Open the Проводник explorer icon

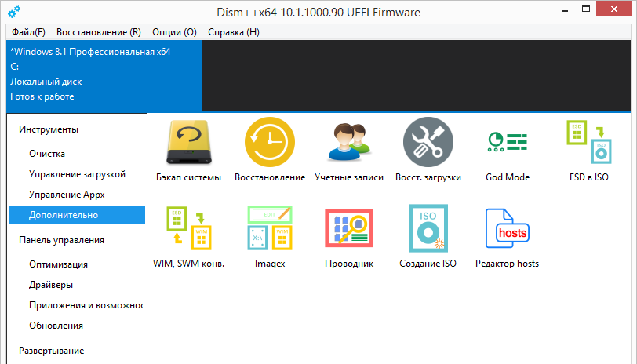349,229
